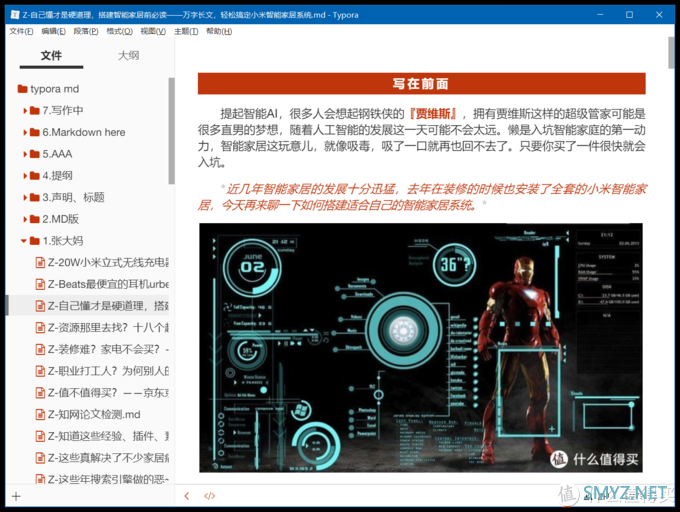The width and height of the screenshot is (680, 512).
Task: Open the 文件 menu
Action: click(x=21, y=31)
